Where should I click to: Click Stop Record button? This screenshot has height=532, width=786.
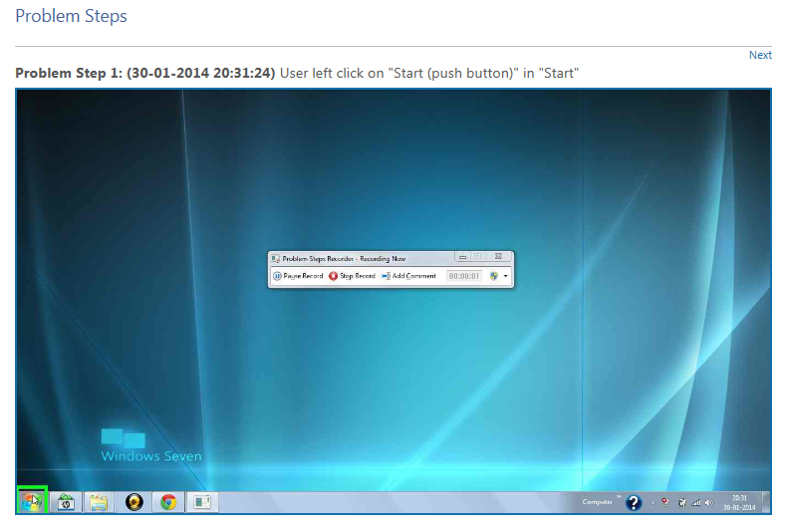coord(352,276)
